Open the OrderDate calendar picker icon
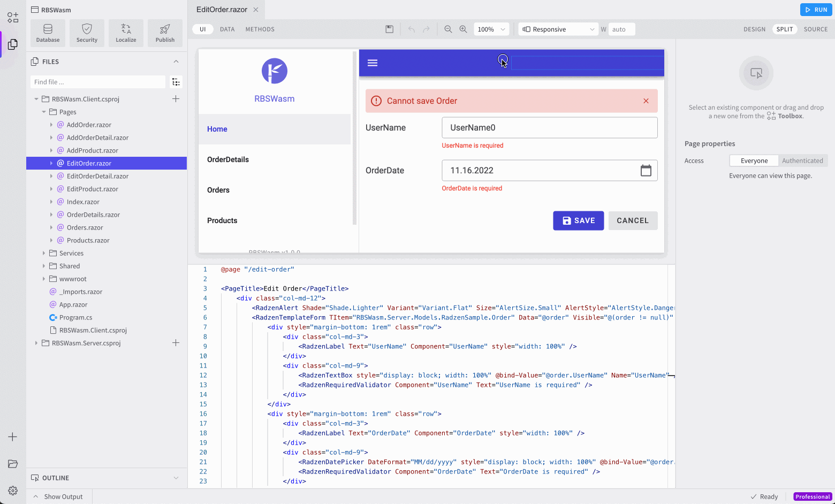The width and height of the screenshot is (835, 504). tap(646, 171)
